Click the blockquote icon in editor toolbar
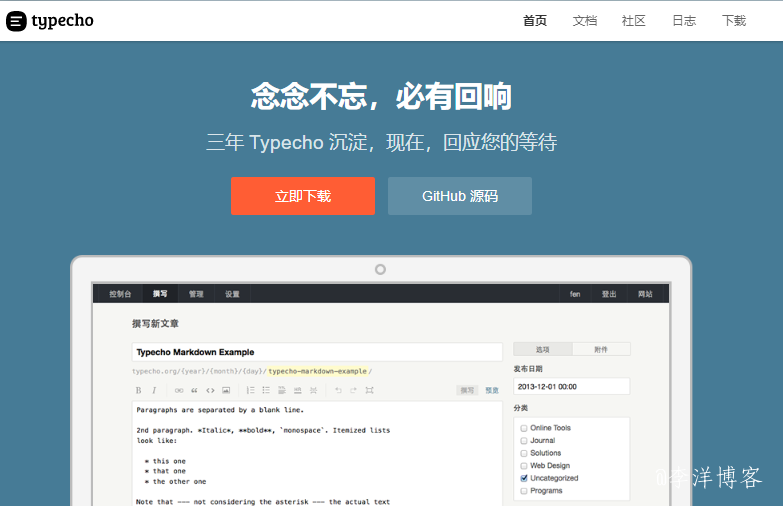783x506 pixels. [194, 390]
